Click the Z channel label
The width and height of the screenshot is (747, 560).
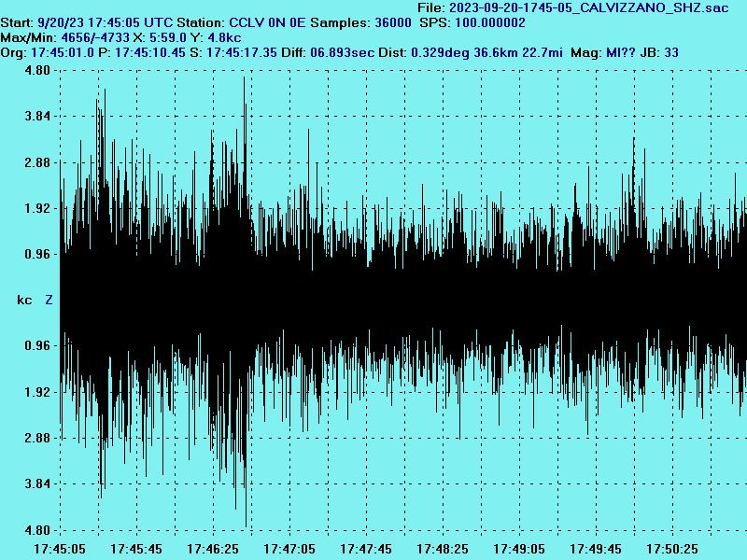click(49, 300)
